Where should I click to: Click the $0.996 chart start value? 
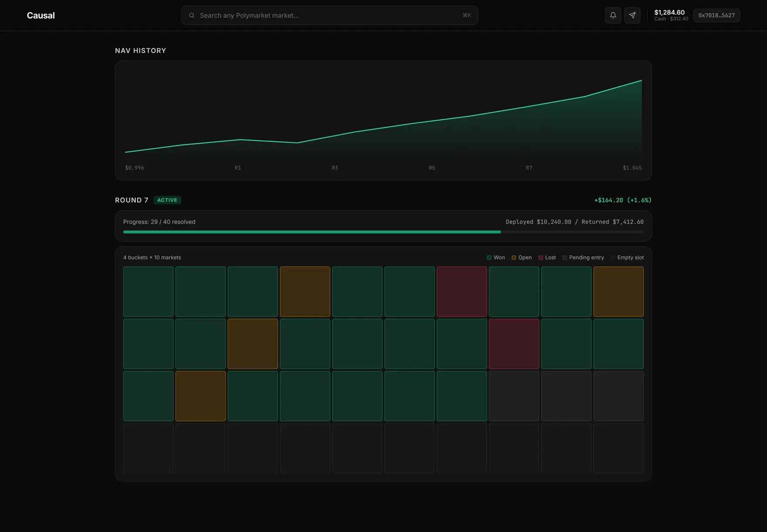coord(134,168)
